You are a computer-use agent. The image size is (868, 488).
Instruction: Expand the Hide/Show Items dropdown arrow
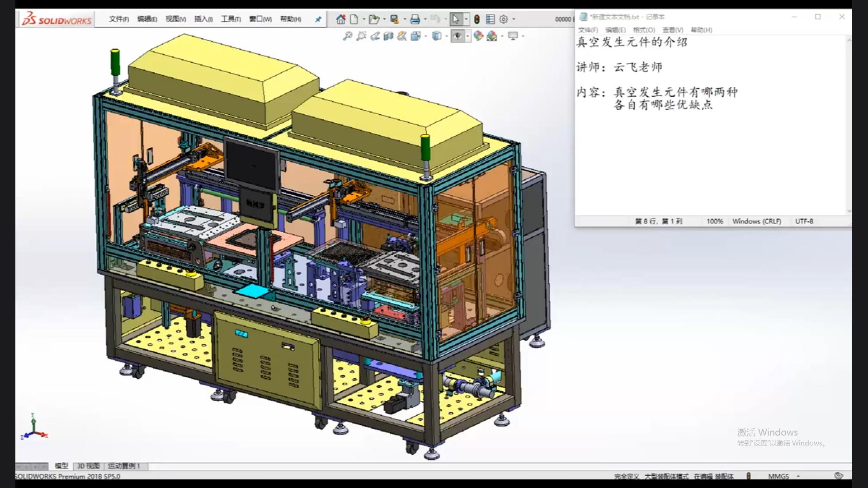(x=468, y=36)
